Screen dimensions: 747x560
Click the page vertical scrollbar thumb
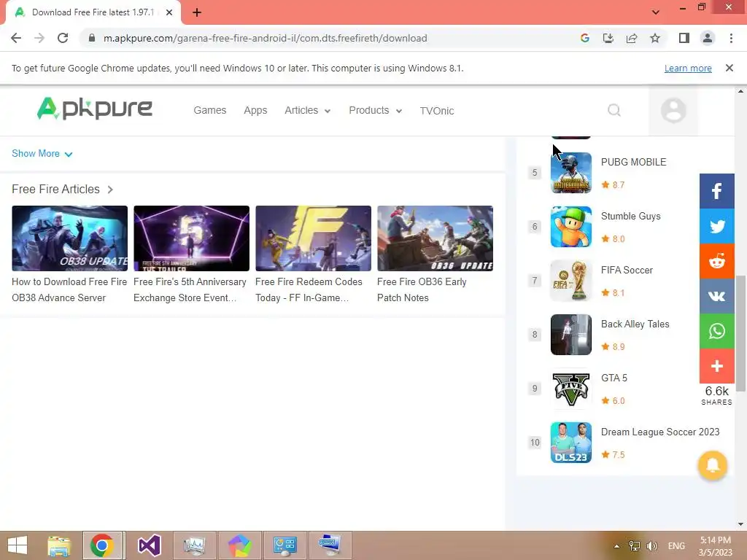coord(740,333)
